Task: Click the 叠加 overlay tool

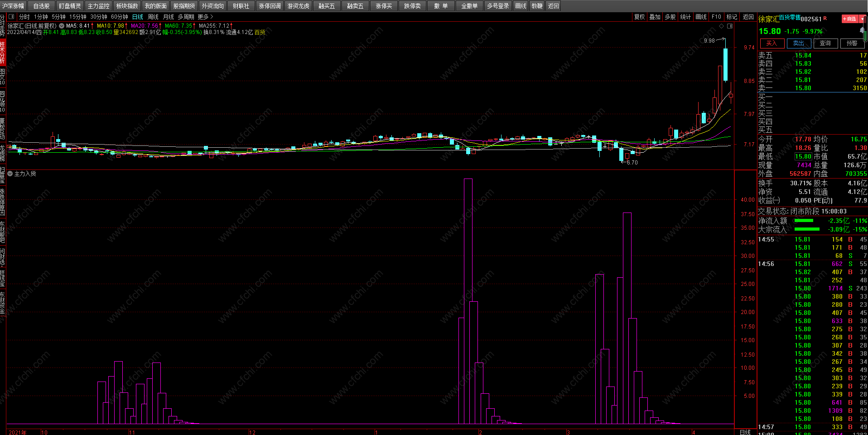Action: coord(655,17)
